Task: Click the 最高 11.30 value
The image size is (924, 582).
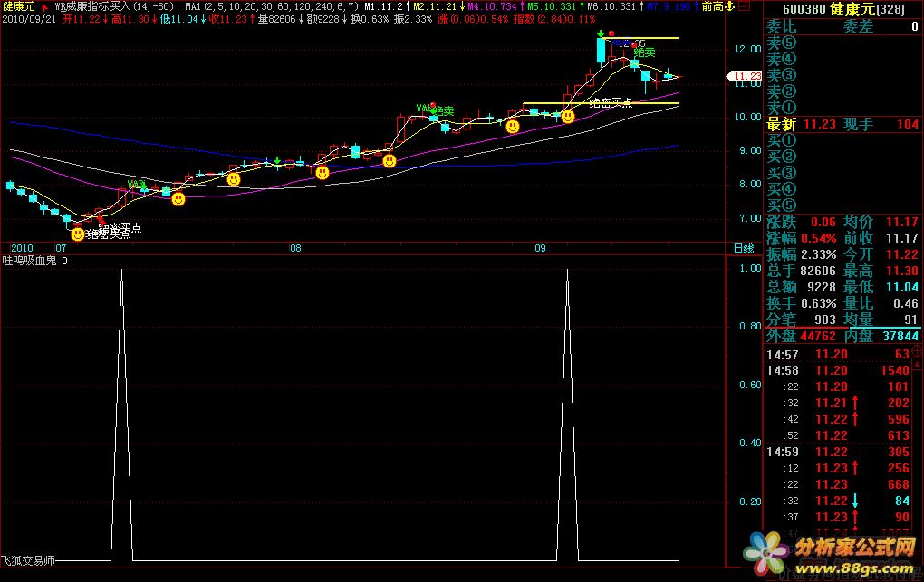Action: coord(902,271)
